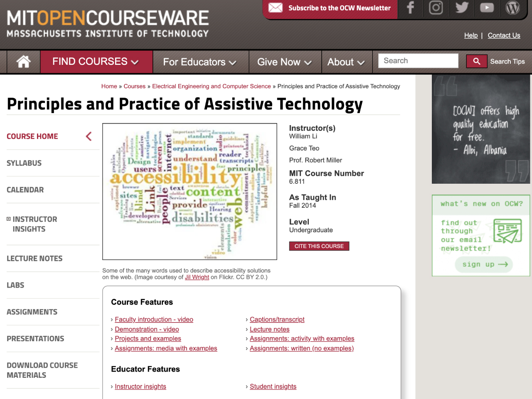The height and width of the screenshot is (399, 532).
Task: Select Course Home in the sidebar
Action: pyautogui.click(x=32, y=136)
